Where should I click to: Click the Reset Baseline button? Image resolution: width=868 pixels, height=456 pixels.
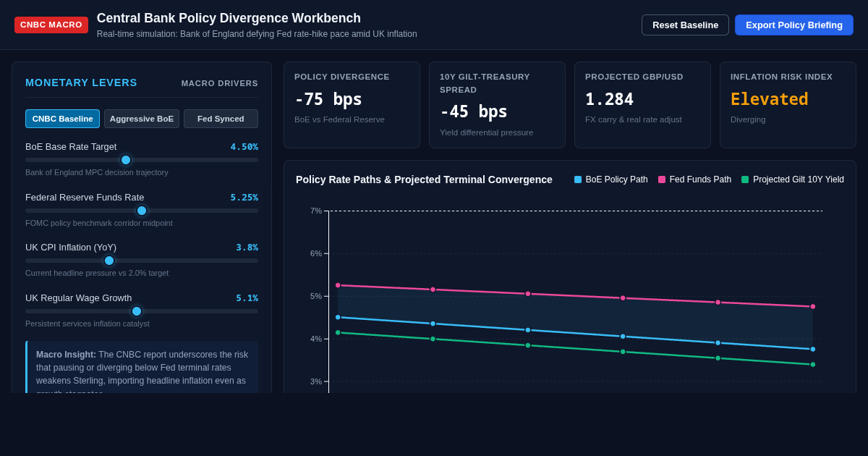685,25
